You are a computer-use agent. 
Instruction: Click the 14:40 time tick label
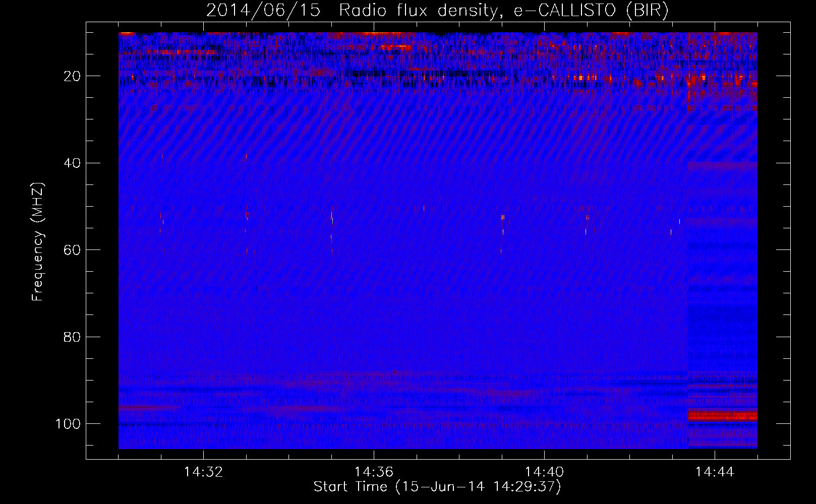coord(544,472)
